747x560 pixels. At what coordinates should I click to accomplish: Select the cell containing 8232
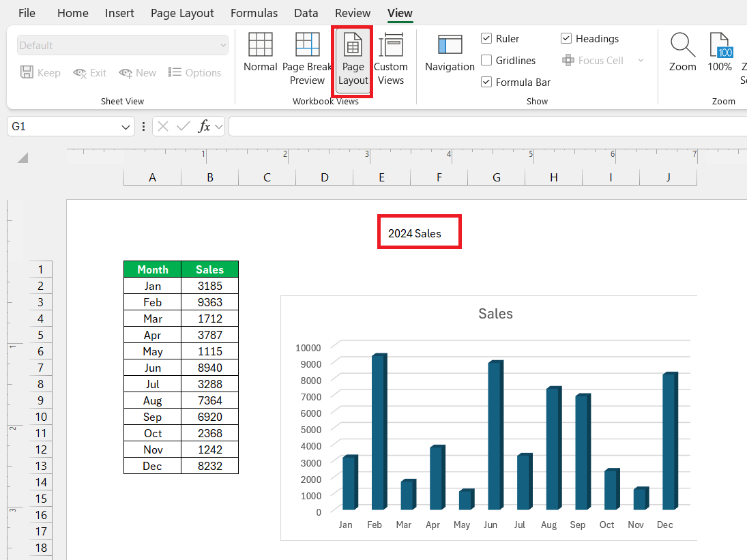[209, 466]
